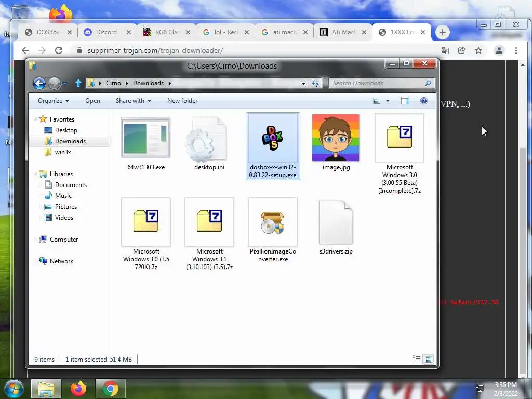Open the view options dropdown arrow
Screen dimensions: 532x399
click(388, 101)
